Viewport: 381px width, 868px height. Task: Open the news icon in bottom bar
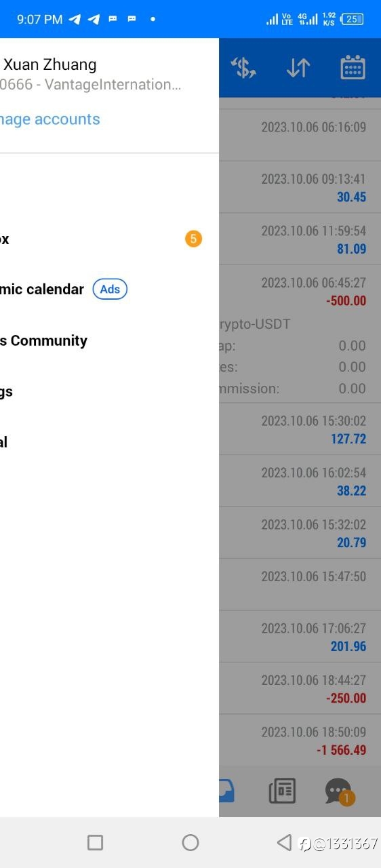pyautogui.click(x=282, y=791)
